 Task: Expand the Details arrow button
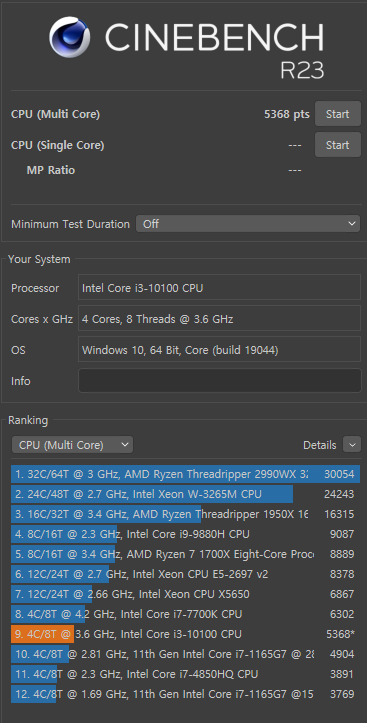tap(352, 445)
